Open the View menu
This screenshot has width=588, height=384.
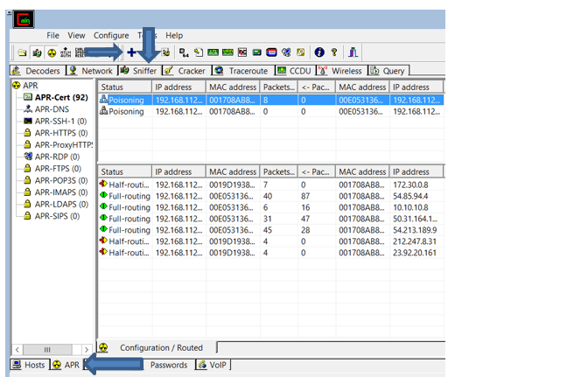(77, 35)
